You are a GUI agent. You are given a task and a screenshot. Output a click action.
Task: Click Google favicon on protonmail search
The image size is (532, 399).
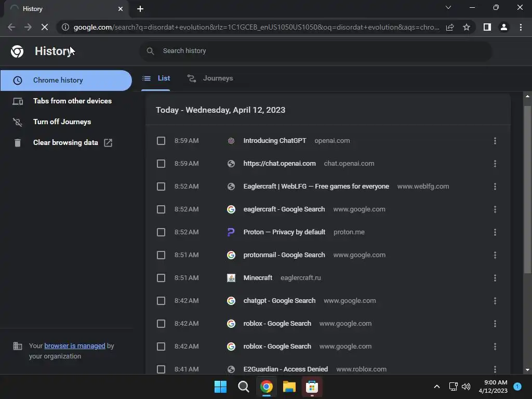[x=231, y=255]
